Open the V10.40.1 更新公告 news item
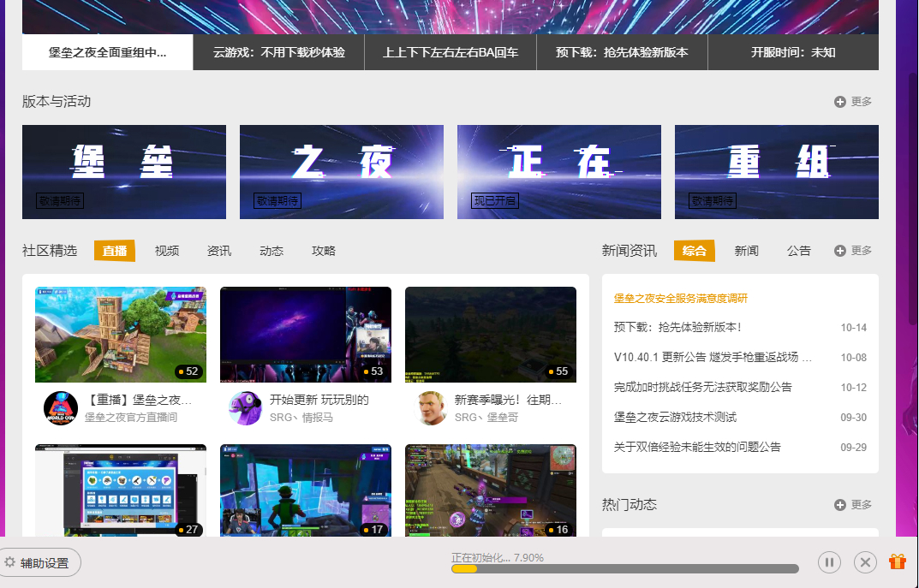This screenshot has height=588, width=919. point(713,357)
